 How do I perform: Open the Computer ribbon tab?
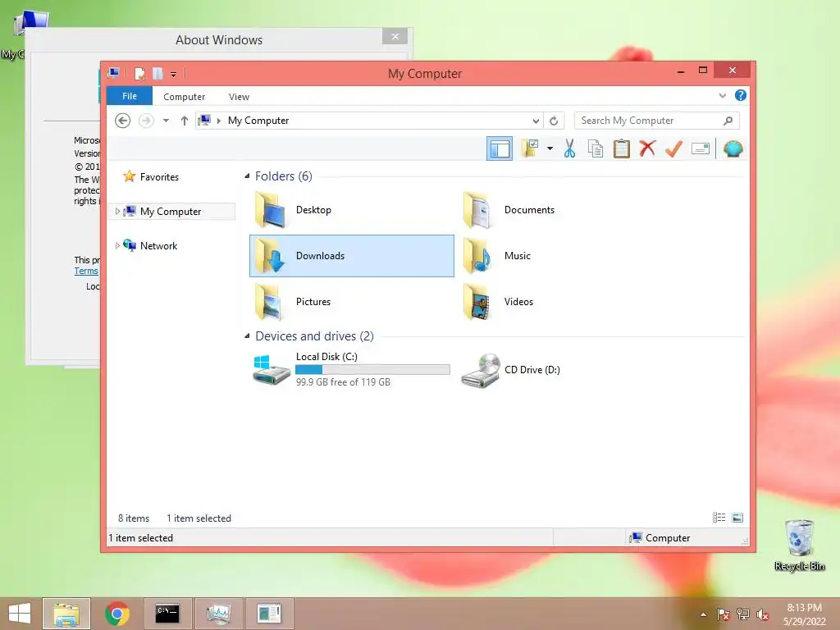click(x=185, y=97)
